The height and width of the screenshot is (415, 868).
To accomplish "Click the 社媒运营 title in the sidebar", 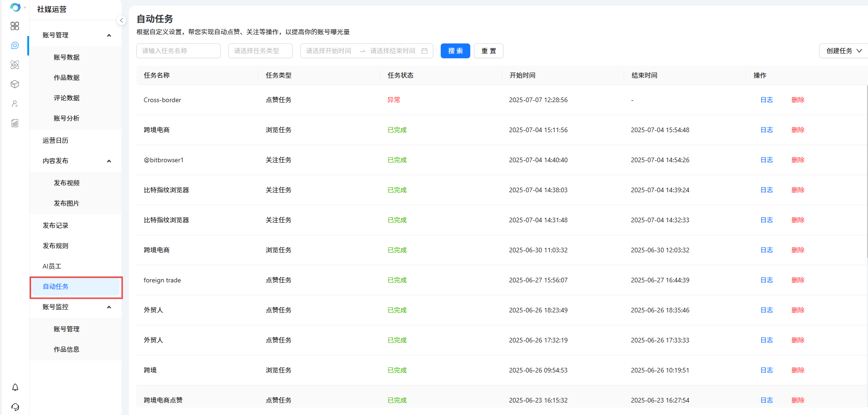I will [52, 9].
